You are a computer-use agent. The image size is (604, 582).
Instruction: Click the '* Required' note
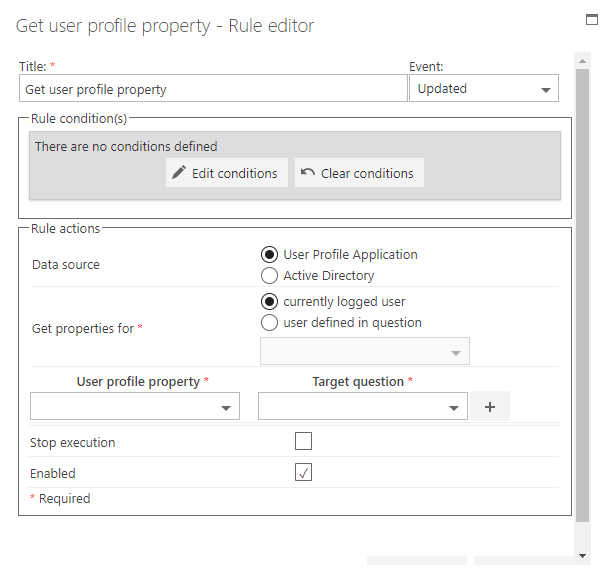click(x=60, y=498)
